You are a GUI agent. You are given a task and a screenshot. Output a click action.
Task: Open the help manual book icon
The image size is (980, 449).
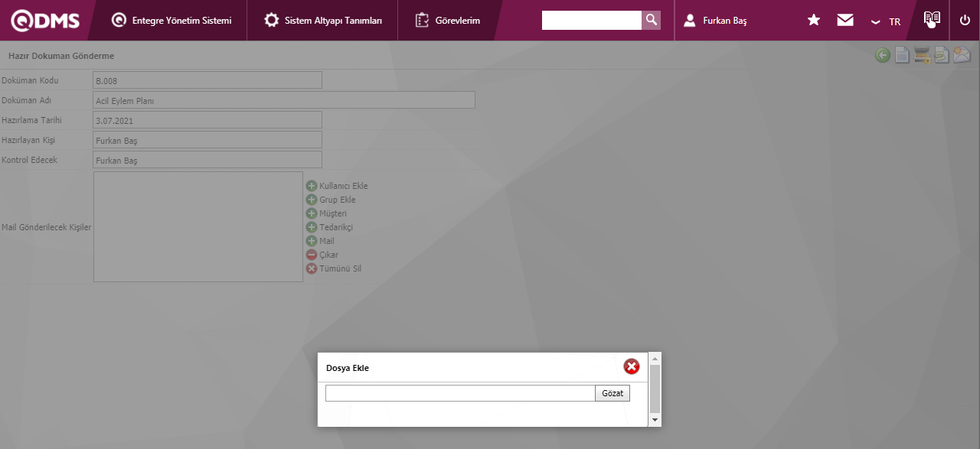click(932, 19)
